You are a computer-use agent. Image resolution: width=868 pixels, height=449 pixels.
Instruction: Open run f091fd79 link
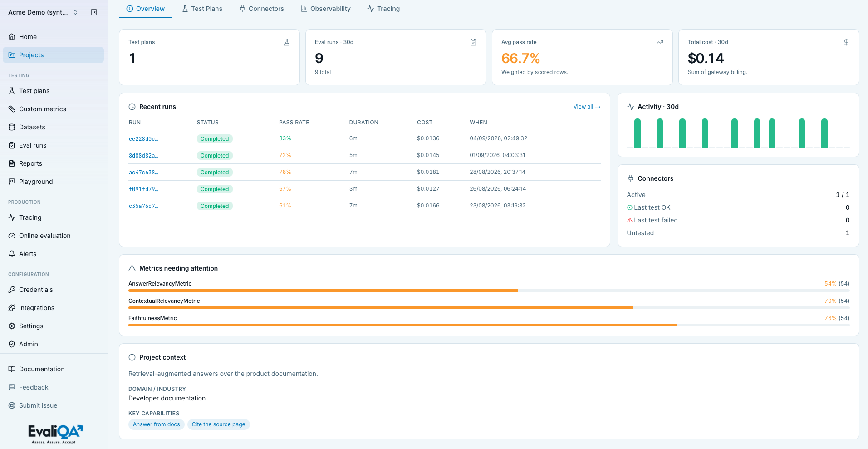(x=143, y=189)
